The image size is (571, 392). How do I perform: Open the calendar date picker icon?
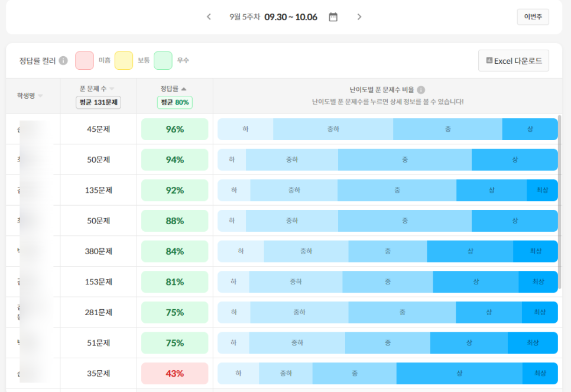click(x=333, y=17)
